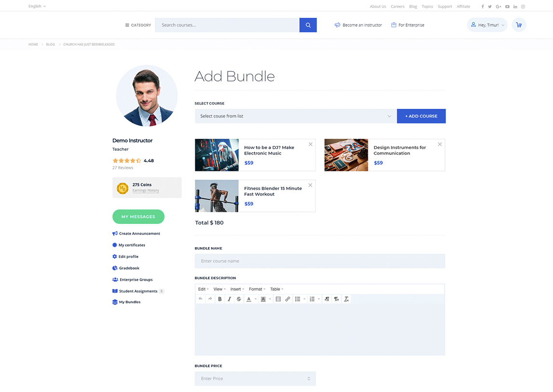Image resolution: width=553 pixels, height=392 pixels.
Task: Open the Insert menu in editor
Action: [x=237, y=289]
